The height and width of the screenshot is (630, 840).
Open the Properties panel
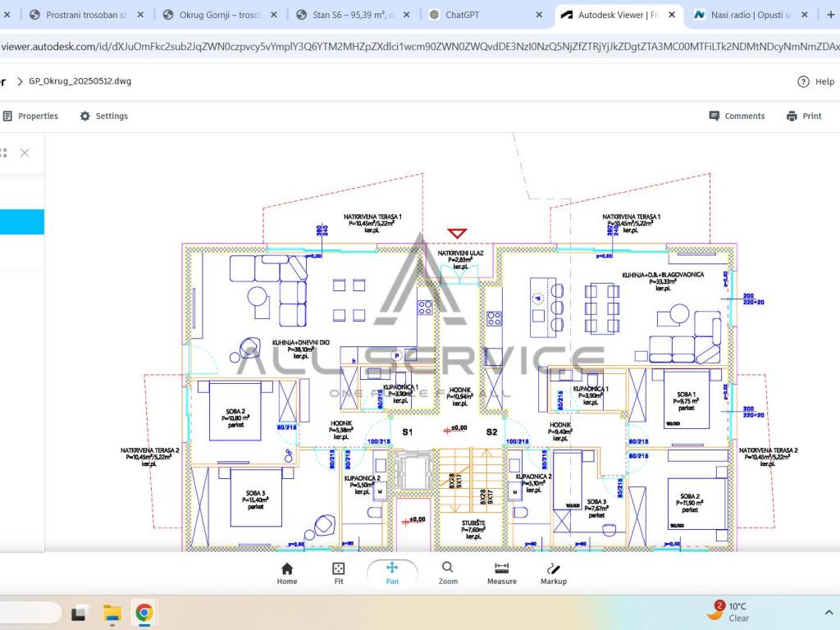tap(30, 116)
